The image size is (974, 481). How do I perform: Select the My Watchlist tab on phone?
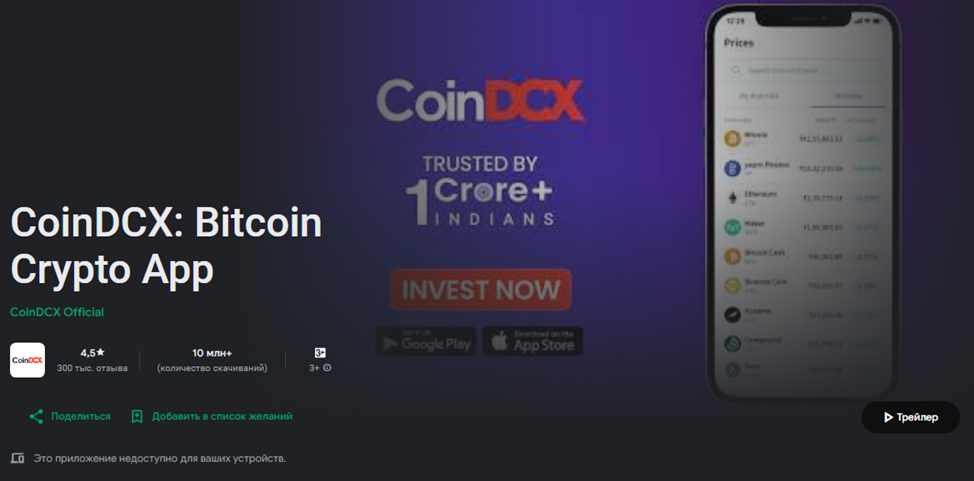click(x=758, y=96)
